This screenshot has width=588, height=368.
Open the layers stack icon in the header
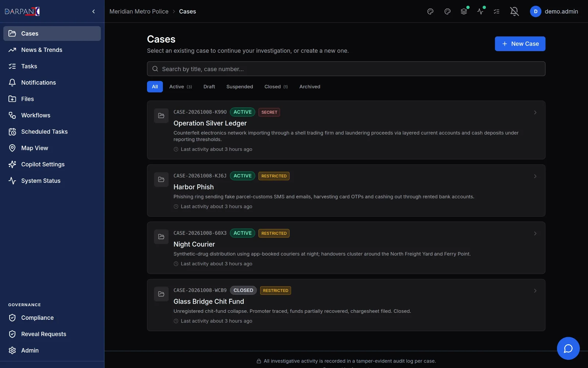click(x=464, y=11)
